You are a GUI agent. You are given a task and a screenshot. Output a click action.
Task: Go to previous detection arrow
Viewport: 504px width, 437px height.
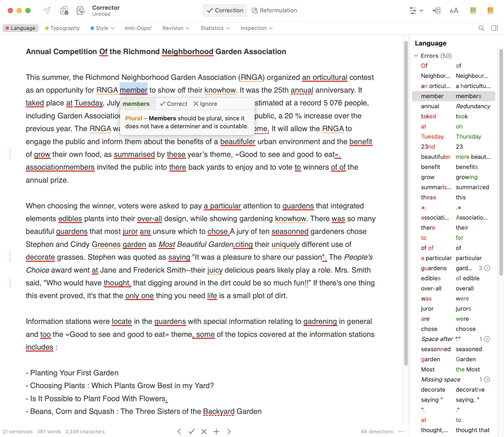[179, 431]
